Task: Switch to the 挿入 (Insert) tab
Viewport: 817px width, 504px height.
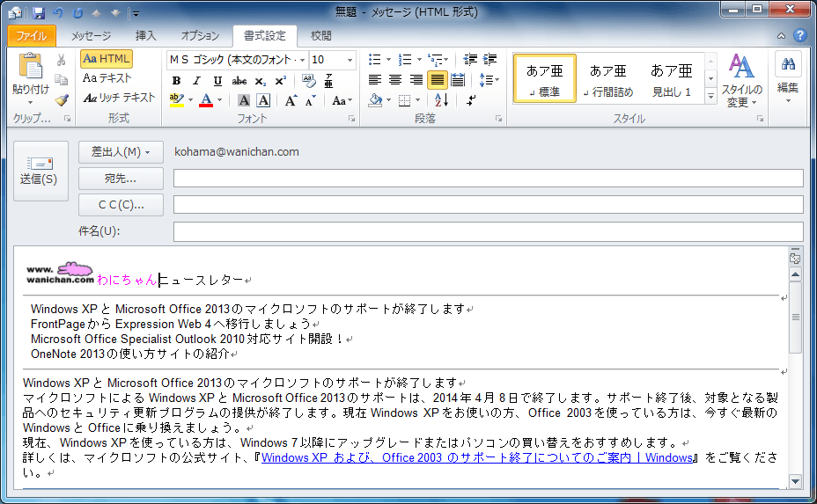Action: tap(145, 35)
